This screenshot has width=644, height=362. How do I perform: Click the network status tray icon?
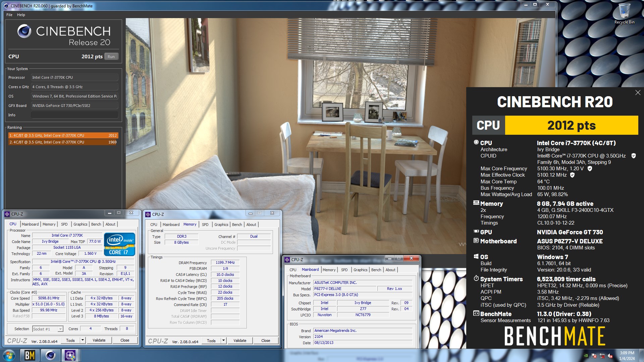coord(602,356)
